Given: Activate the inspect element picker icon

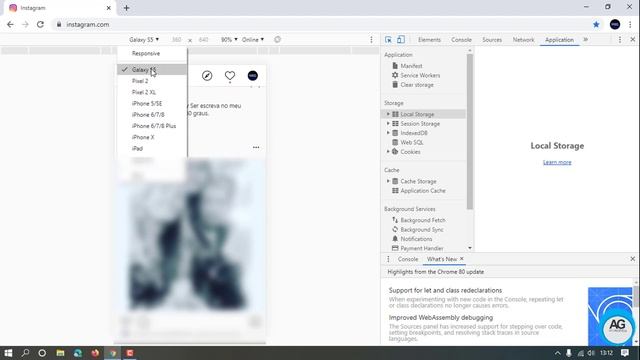Looking at the screenshot, I should (388, 40).
